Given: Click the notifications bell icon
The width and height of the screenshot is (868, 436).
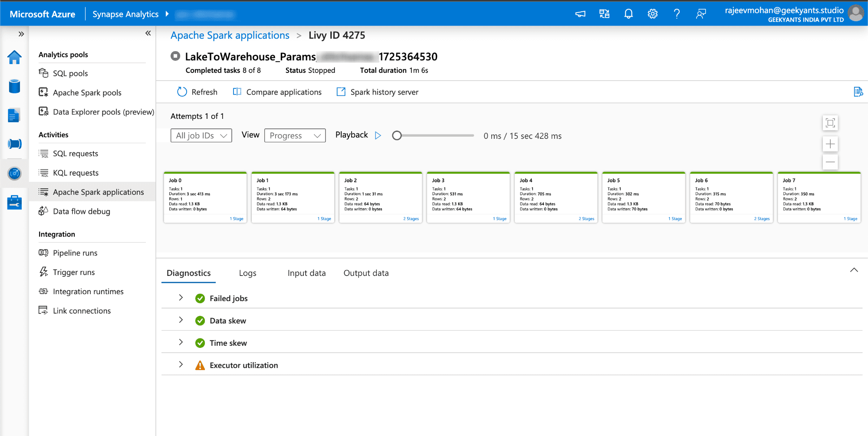Looking at the screenshot, I should (x=628, y=14).
